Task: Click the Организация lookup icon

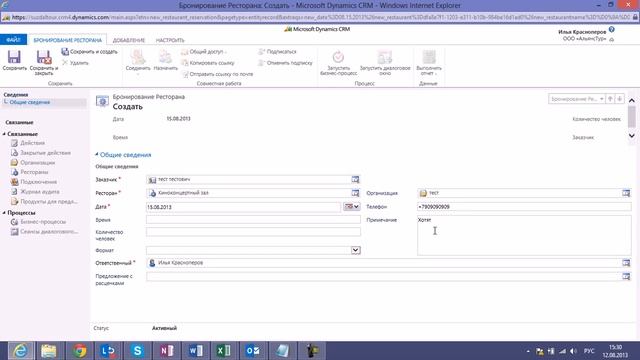Action: [x=626, y=193]
